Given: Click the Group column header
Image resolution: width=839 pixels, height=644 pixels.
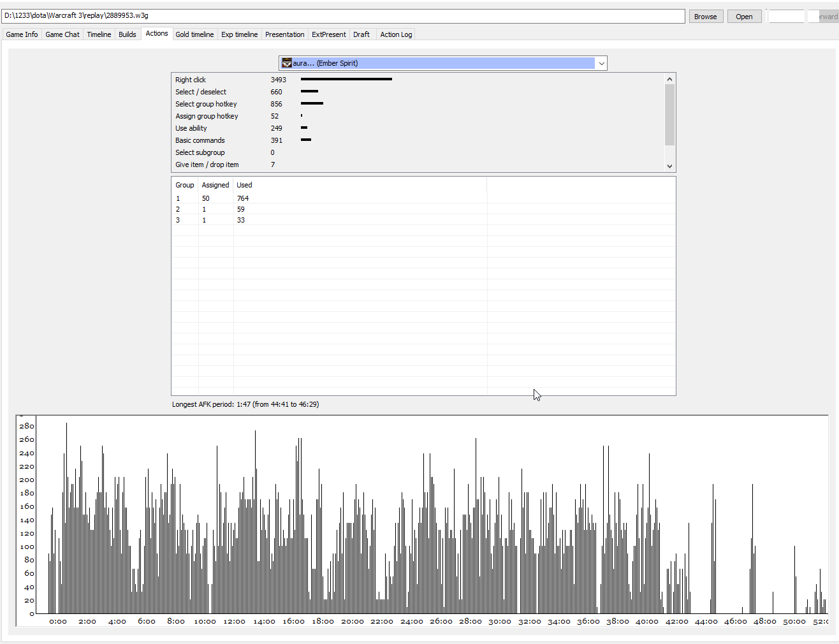Looking at the screenshot, I should point(185,185).
